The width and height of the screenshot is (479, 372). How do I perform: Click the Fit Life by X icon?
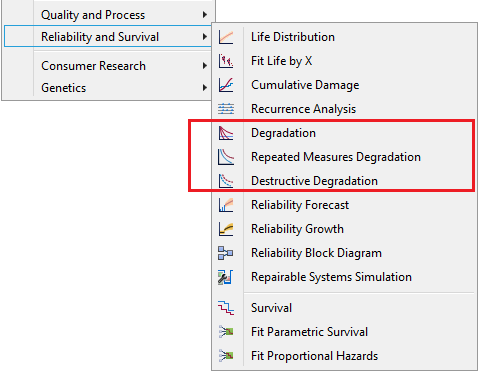point(226,61)
